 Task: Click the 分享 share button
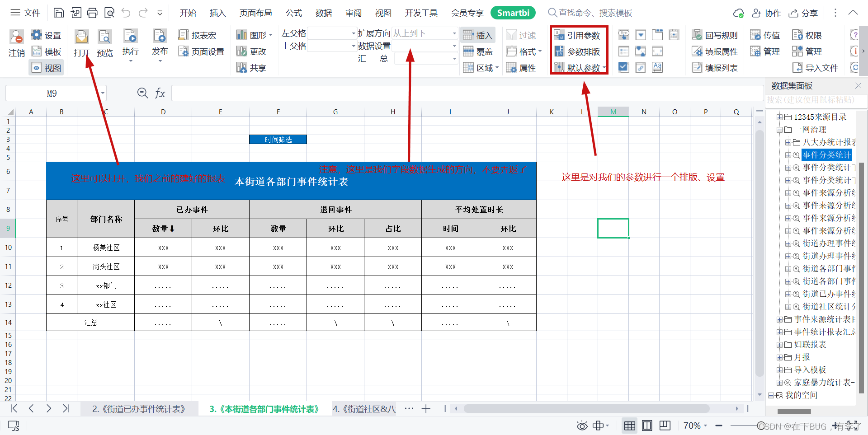click(x=804, y=13)
